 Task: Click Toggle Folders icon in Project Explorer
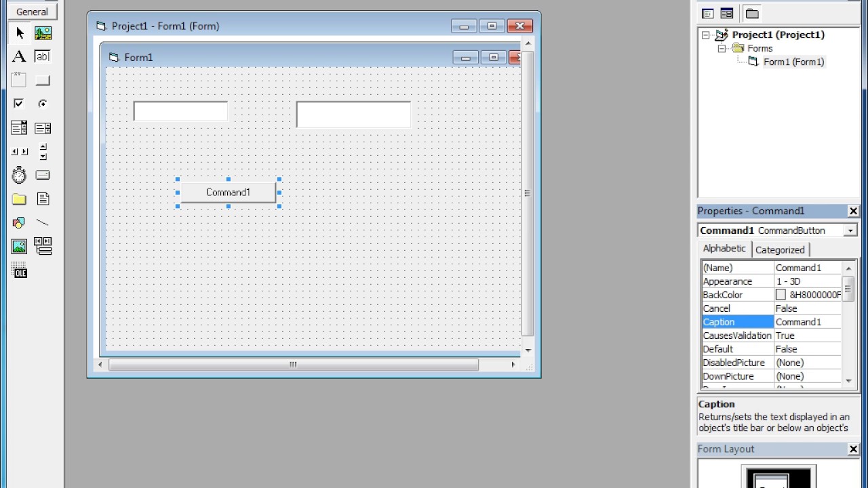751,14
